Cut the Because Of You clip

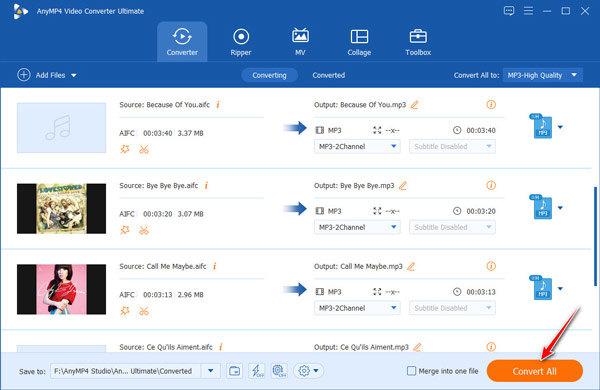(x=144, y=149)
